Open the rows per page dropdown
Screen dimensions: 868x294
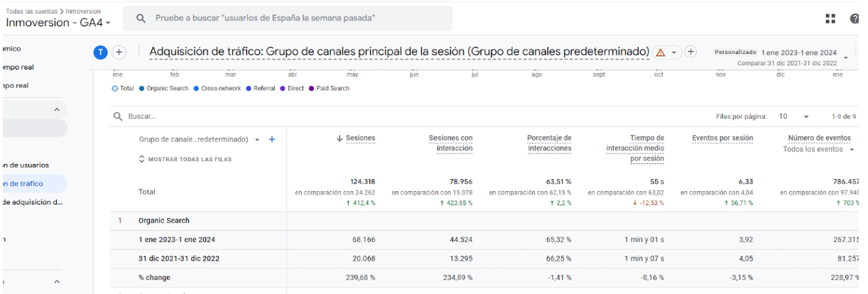tap(794, 116)
